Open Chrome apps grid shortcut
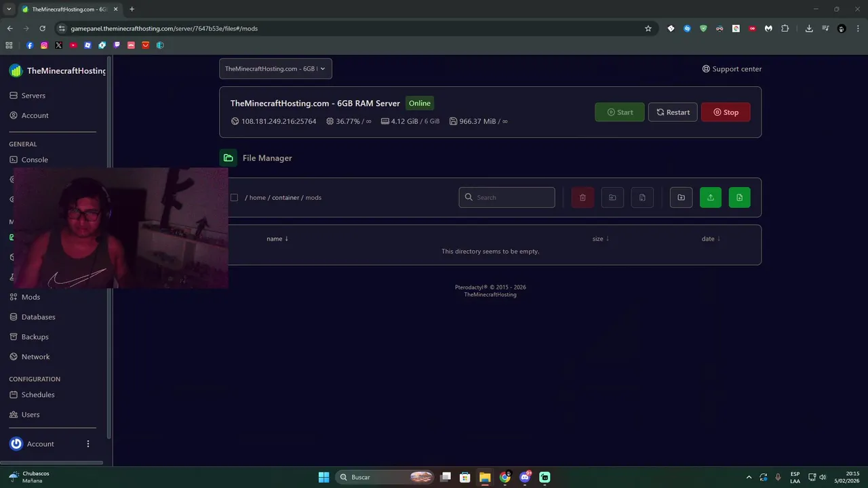Screen dimensions: 868x488 tap(9, 45)
